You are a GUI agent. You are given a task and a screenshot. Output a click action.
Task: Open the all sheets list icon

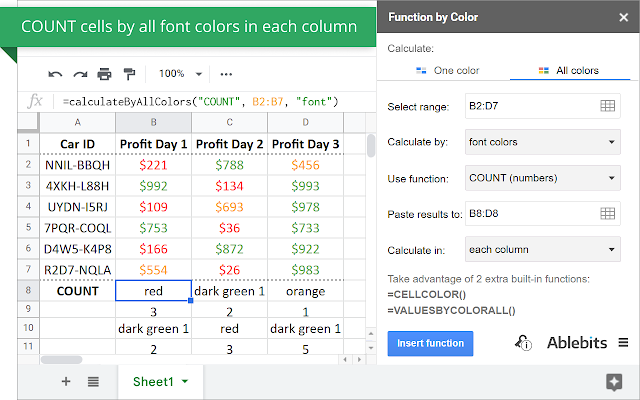tap(93, 381)
